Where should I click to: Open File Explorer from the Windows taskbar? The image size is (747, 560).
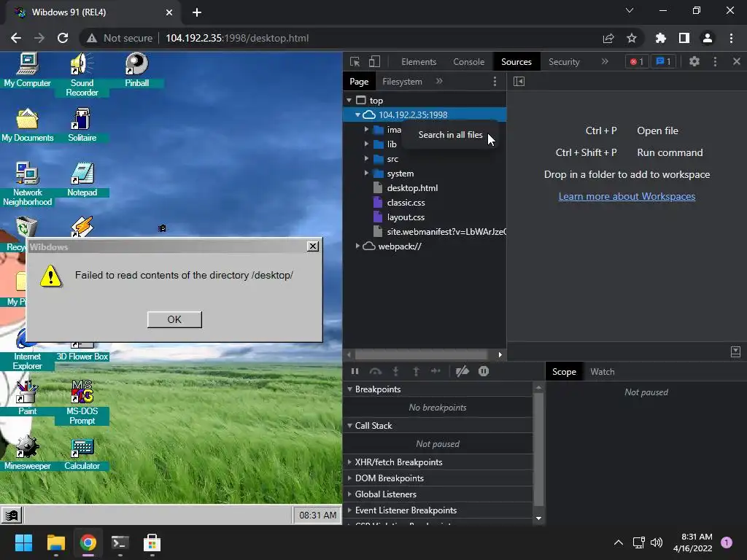pos(55,542)
